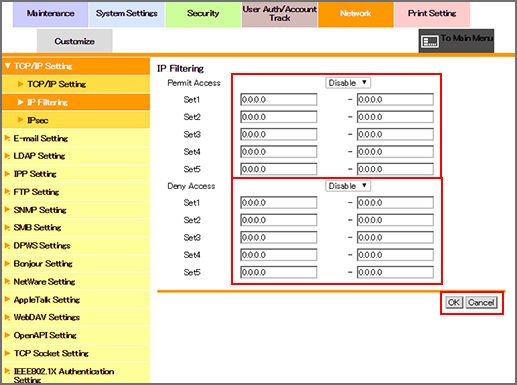
Task: Expand FTP Setting in sidebar
Action: [x=76, y=192]
